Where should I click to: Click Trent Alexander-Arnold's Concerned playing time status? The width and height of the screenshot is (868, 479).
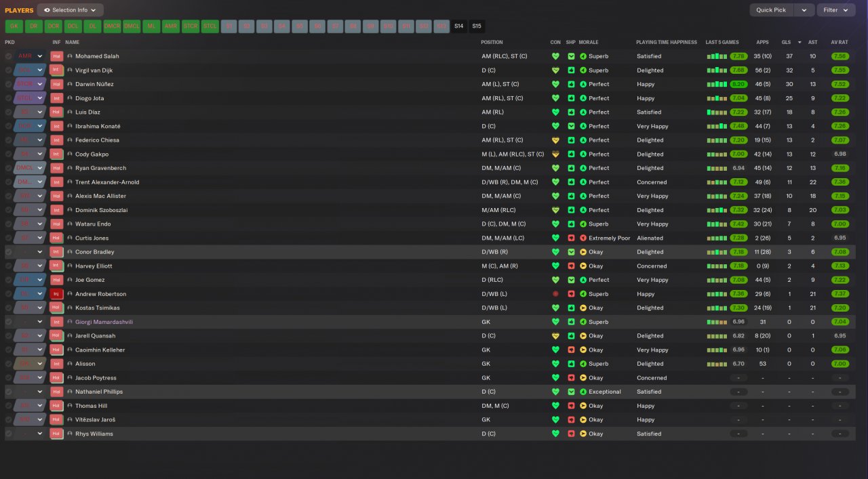pyautogui.click(x=652, y=182)
